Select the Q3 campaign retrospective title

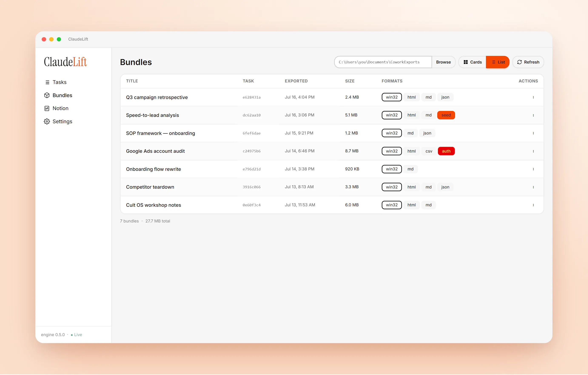click(x=157, y=97)
